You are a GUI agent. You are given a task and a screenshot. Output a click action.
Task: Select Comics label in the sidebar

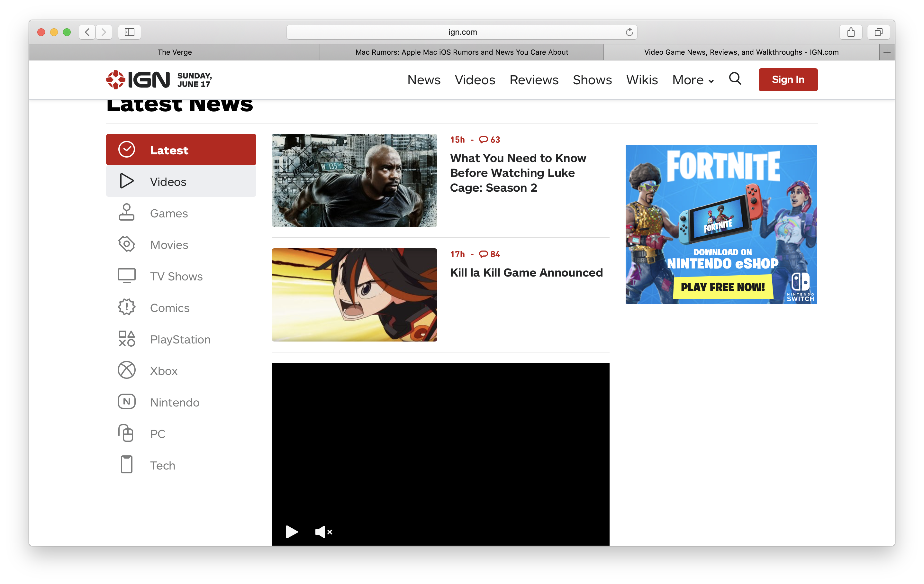[170, 308]
